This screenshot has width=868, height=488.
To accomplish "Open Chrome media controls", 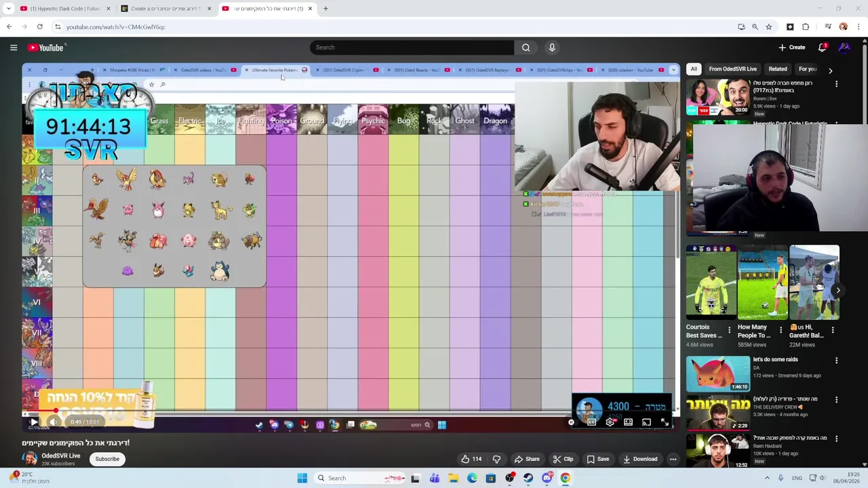I will click(x=827, y=27).
